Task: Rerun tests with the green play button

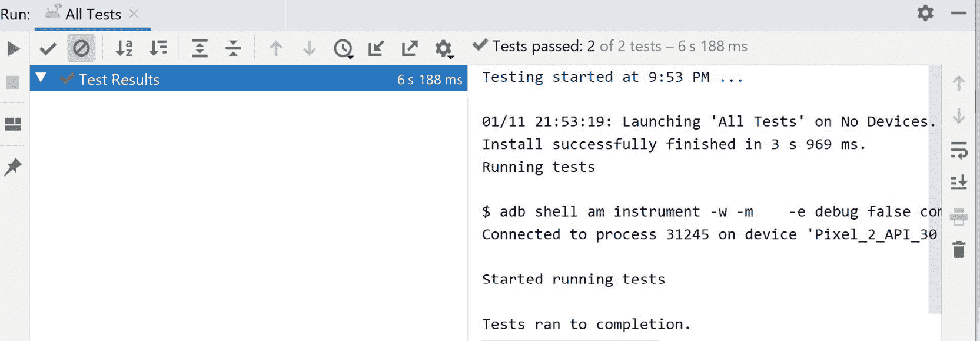Action: pyautogui.click(x=13, y=48)
